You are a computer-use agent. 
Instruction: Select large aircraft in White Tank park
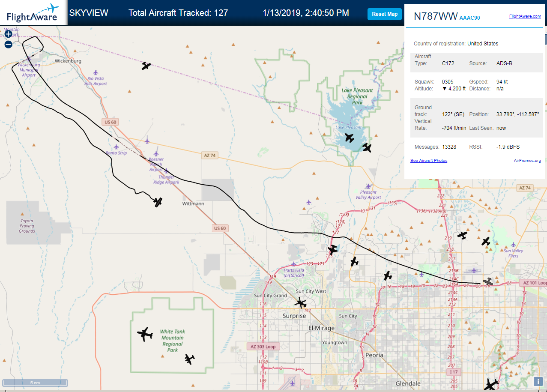tap(145, 334)
